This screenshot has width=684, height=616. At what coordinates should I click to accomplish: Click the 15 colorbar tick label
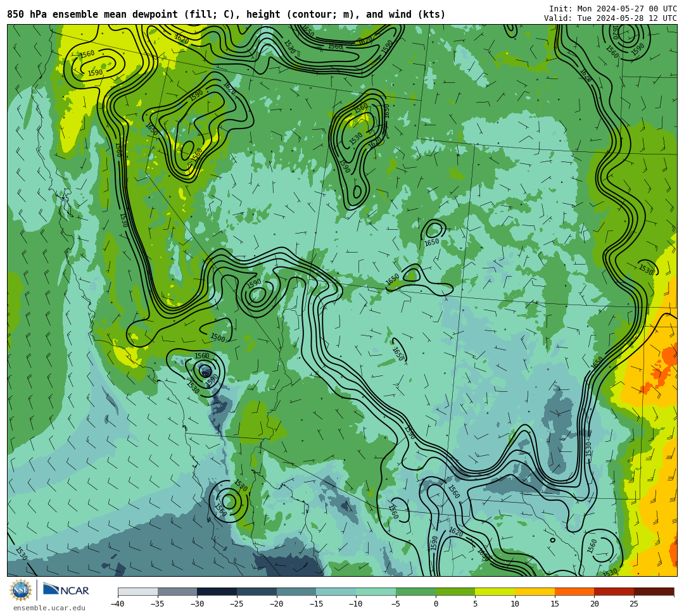click(554, 604)
